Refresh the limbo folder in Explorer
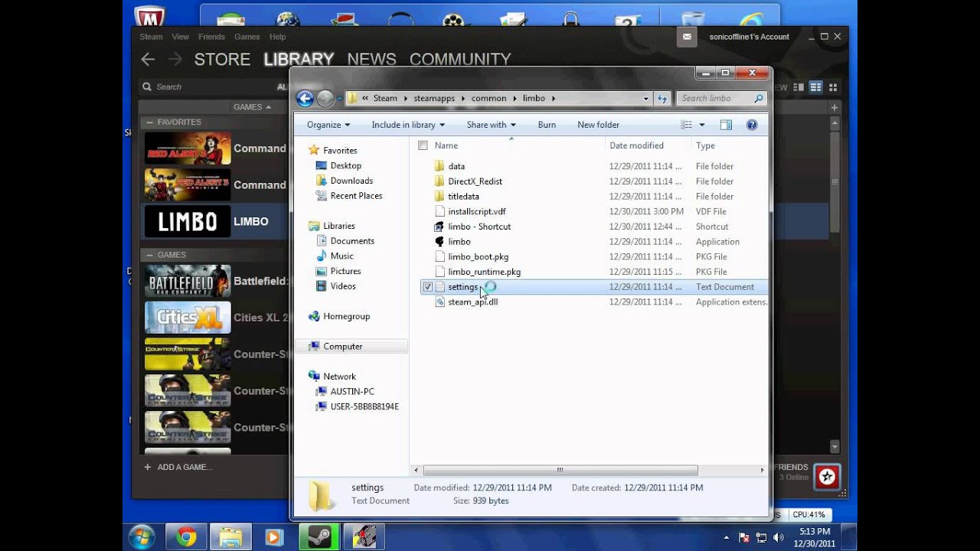Screen dimensions: 980x551 pos(663,98)
